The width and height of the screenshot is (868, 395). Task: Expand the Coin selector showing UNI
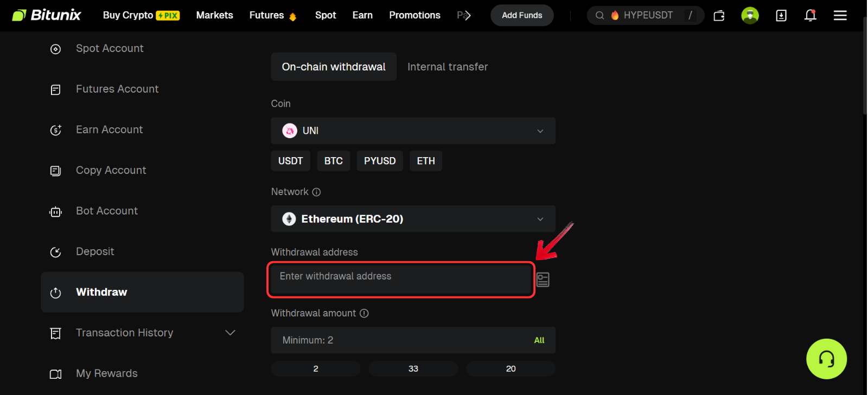pyautogui.click(x=413, y=131)
